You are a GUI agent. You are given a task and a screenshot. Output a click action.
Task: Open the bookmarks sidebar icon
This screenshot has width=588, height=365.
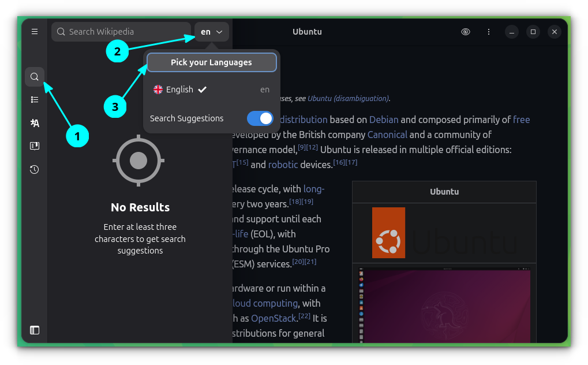[34, 146]
